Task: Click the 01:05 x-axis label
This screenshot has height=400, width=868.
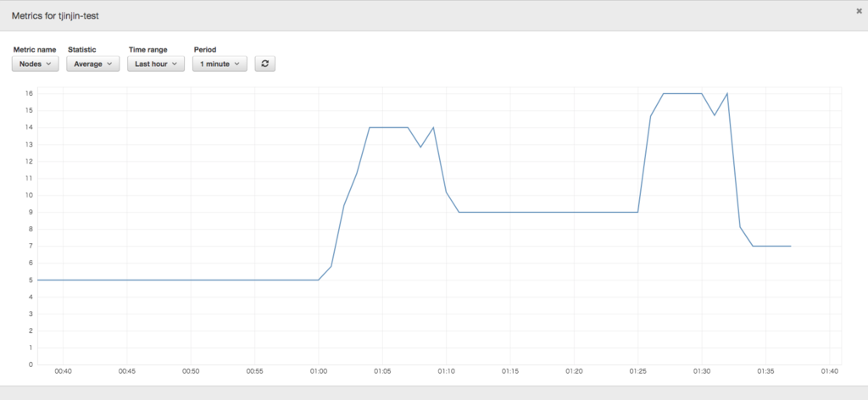Action: (x=382, y=372)
